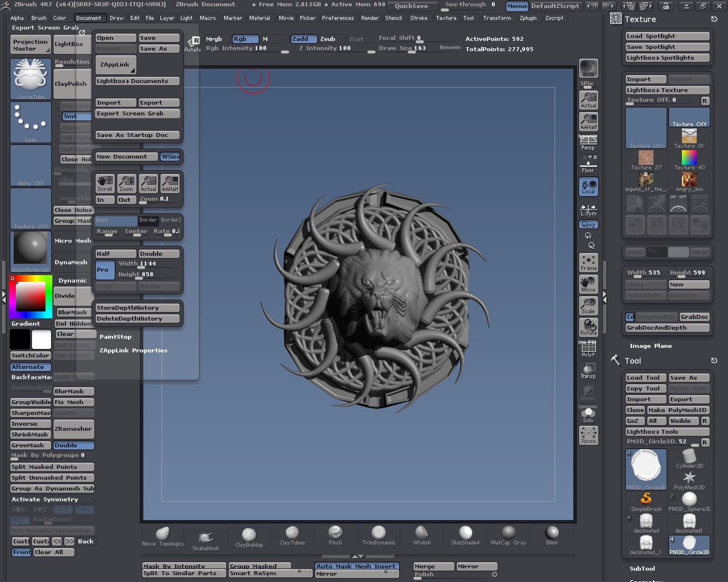Click the Zoom icon in Document menu
Image resolution: width=728 pixels, height=582 pixels.
(126, 183)
